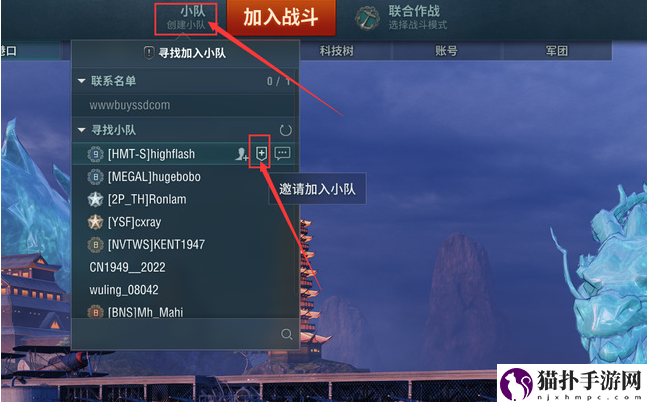Select contact wwwbuyssdcom in 联系名单
The image size is (647, 403).
pyautogui.click(x=130, y=105)
